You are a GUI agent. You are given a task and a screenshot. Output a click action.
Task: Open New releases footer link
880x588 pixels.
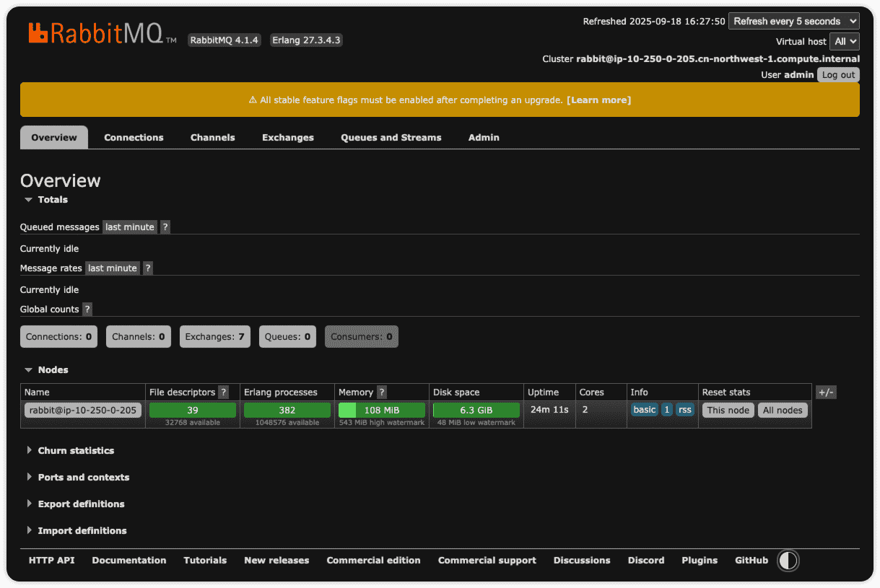[276, 561]
